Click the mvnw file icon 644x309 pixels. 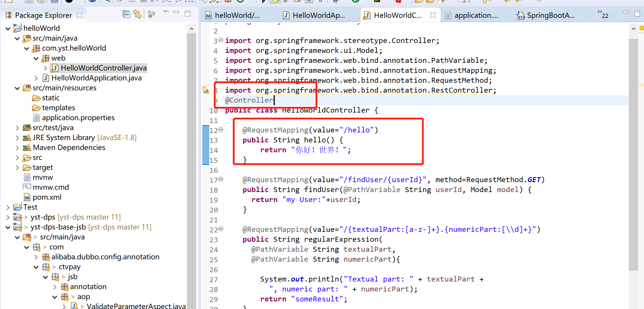[x=27, y=177]
